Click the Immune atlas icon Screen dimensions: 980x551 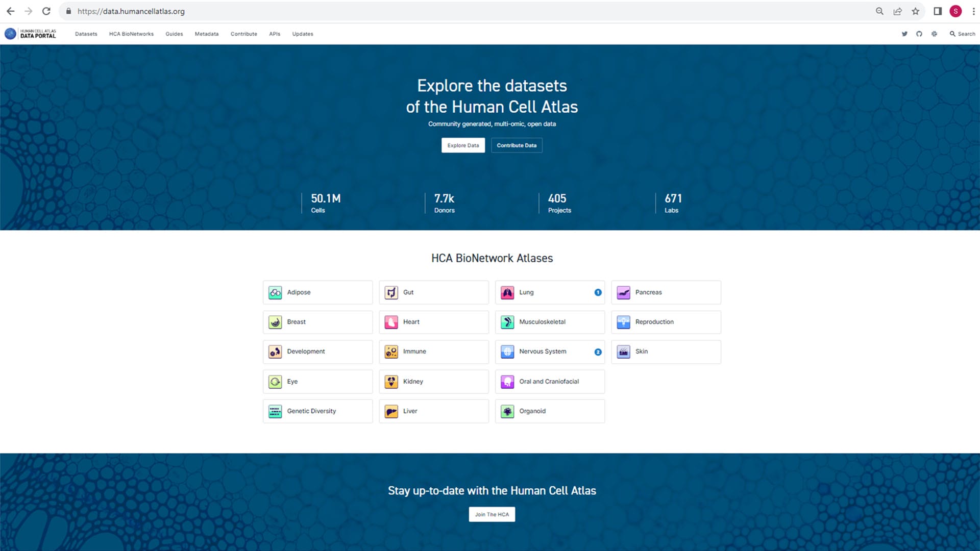click(391, 352)
